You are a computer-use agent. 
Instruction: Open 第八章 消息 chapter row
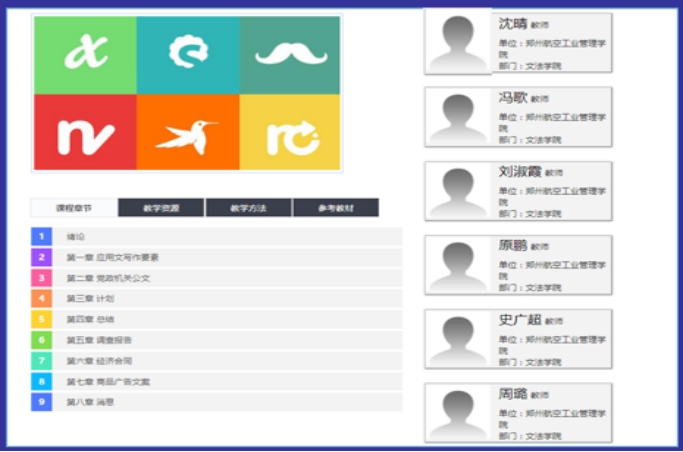point(90,402)
